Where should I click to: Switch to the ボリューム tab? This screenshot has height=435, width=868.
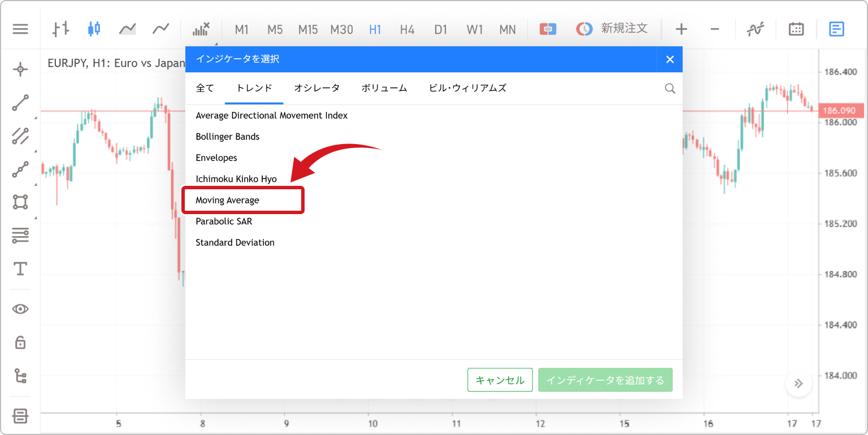[384, 88]
